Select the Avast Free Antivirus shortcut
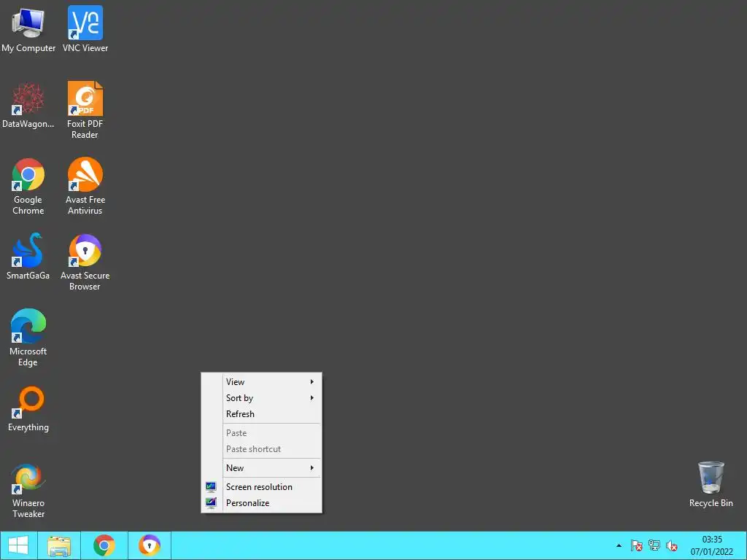 [85, 186]
